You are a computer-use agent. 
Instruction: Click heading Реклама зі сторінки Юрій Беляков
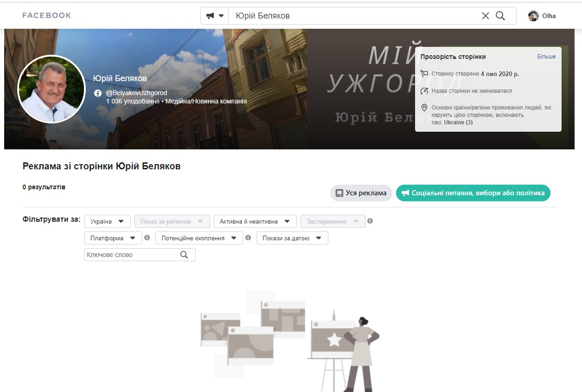102,166
